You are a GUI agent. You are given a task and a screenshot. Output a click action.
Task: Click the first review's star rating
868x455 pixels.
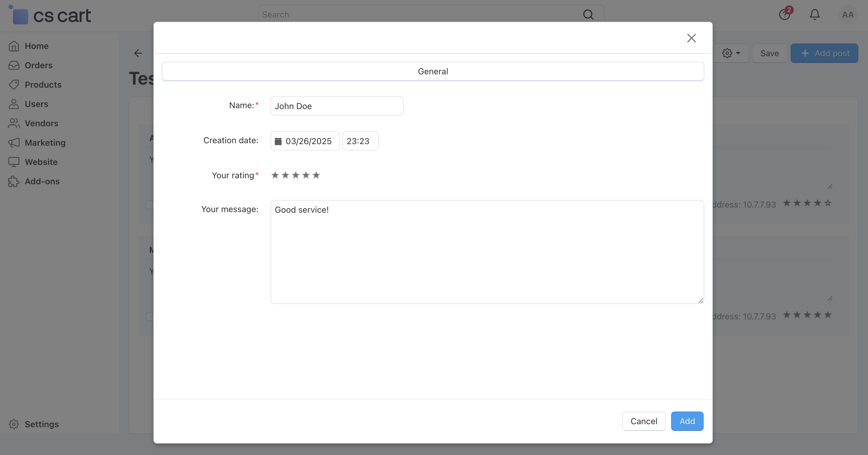coord(807,203)
